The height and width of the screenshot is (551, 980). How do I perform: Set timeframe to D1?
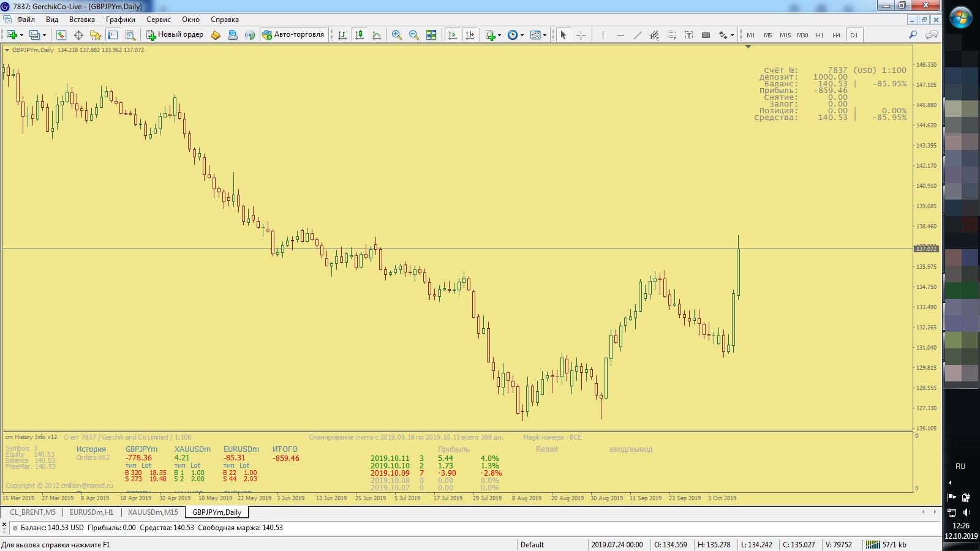pyautogui.click(x=854, y=35)
